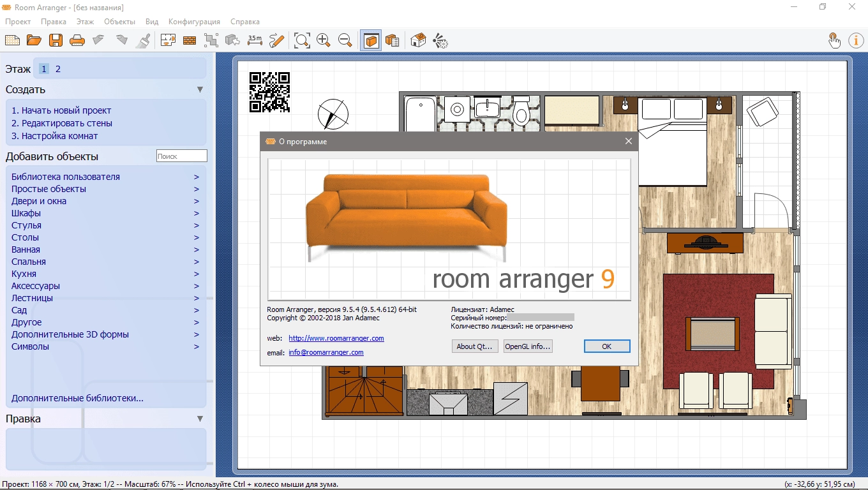This screenshot has width=868, height=490.
Task: Expand Столы category
Action: tap(105, 237)
